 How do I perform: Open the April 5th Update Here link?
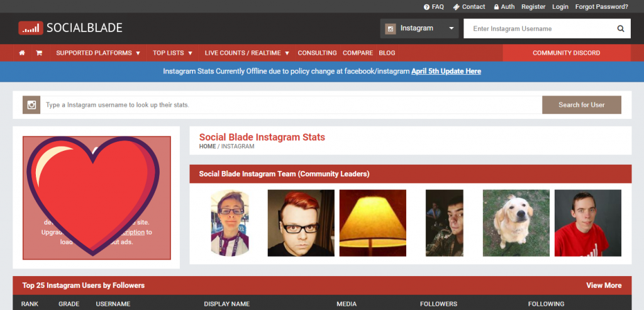pos(446,72)
